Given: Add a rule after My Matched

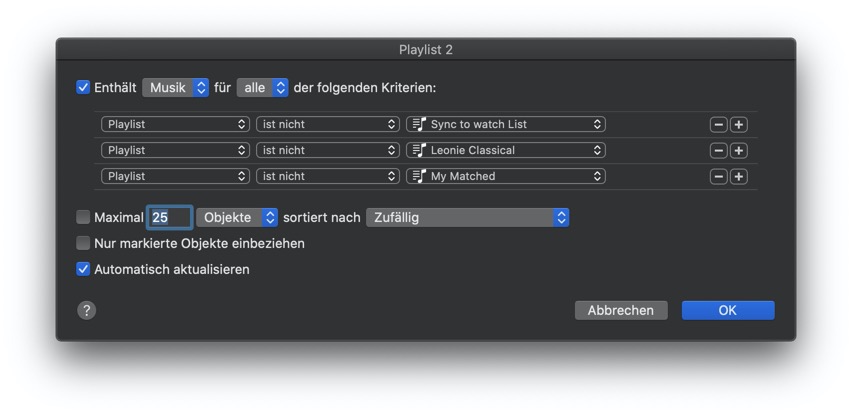Looking at the screenshot, I should [739, 177].
